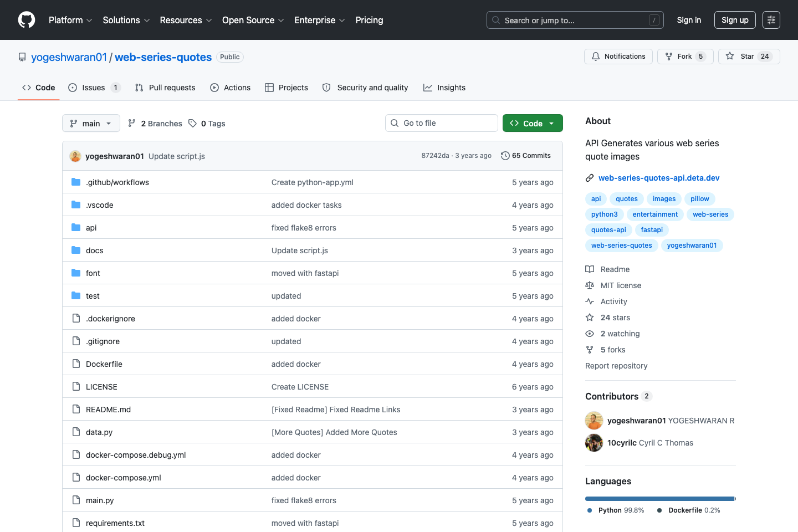Screen dimensions: 798x532
Task: Click the Fork repository icon
Action: tap(669, 57)
